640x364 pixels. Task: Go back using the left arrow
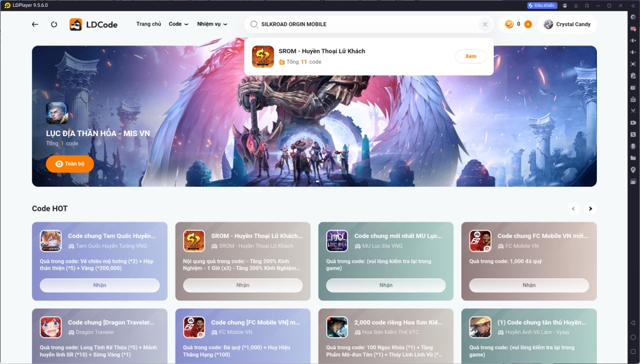pyautogui.click(x=35, y=24)
